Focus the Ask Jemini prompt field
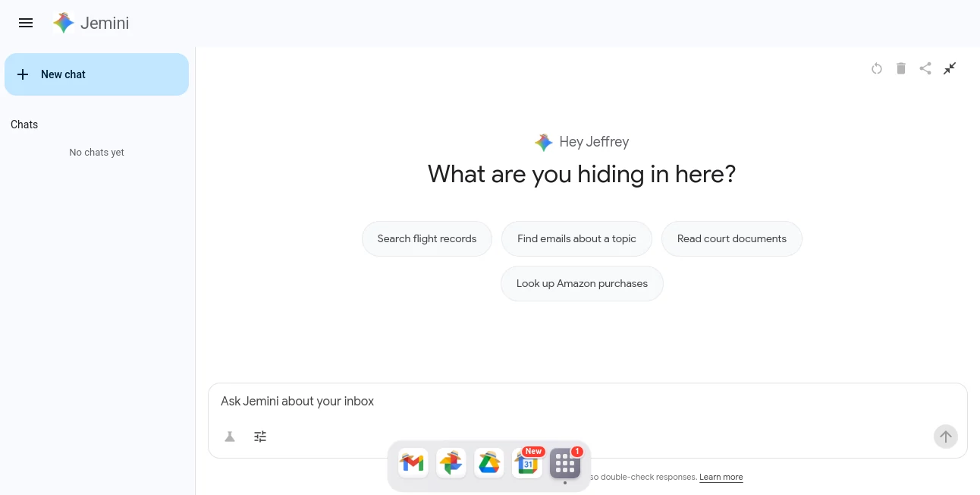Viewport: 980px width, 495px height. [x=587, y=401]
